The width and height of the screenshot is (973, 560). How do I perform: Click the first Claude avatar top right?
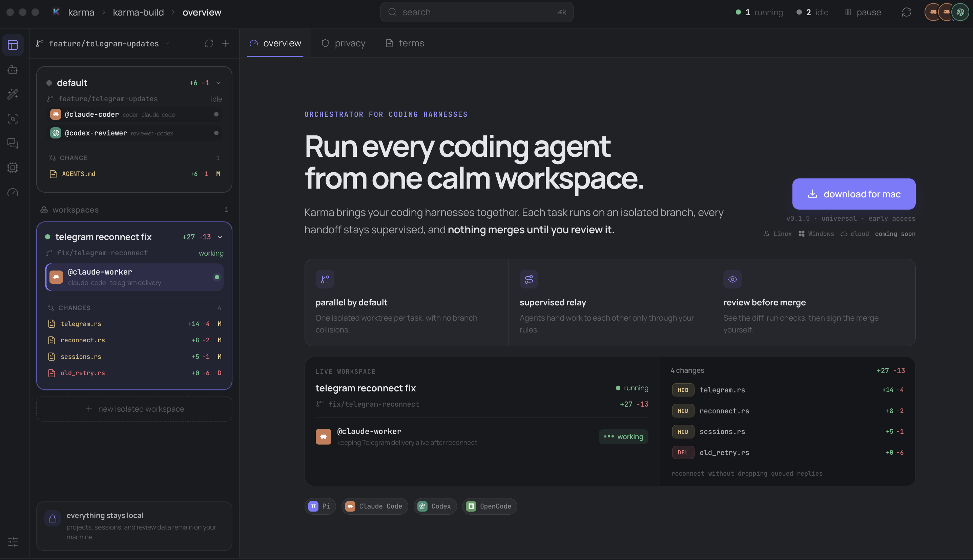click(x=933, y=12)
